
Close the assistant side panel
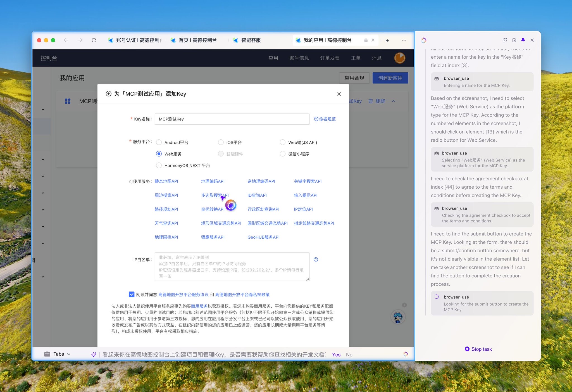(532, 40)
